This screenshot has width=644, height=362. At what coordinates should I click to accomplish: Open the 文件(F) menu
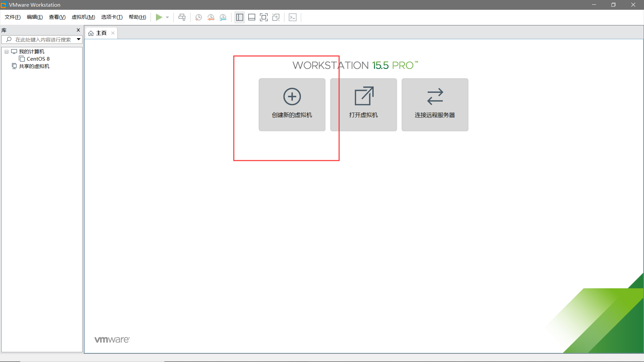(x=13, y=17)
